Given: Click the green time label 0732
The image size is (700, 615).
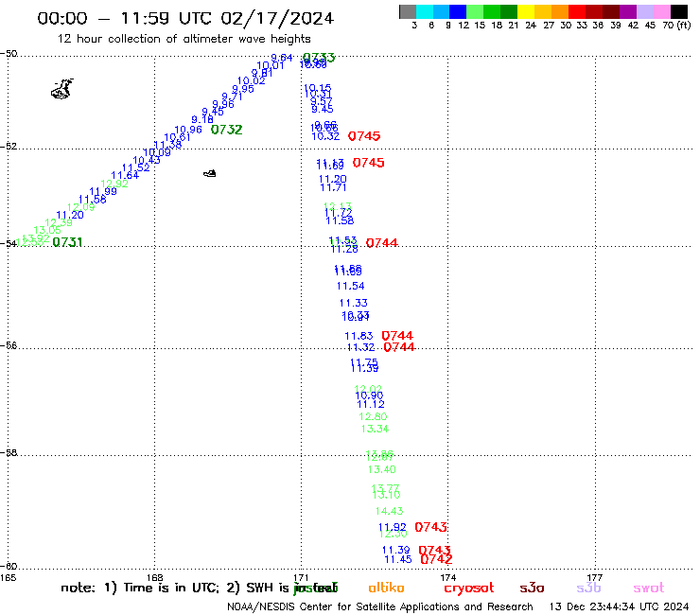Looking at the screenshot, I should (x=226, y=130).
